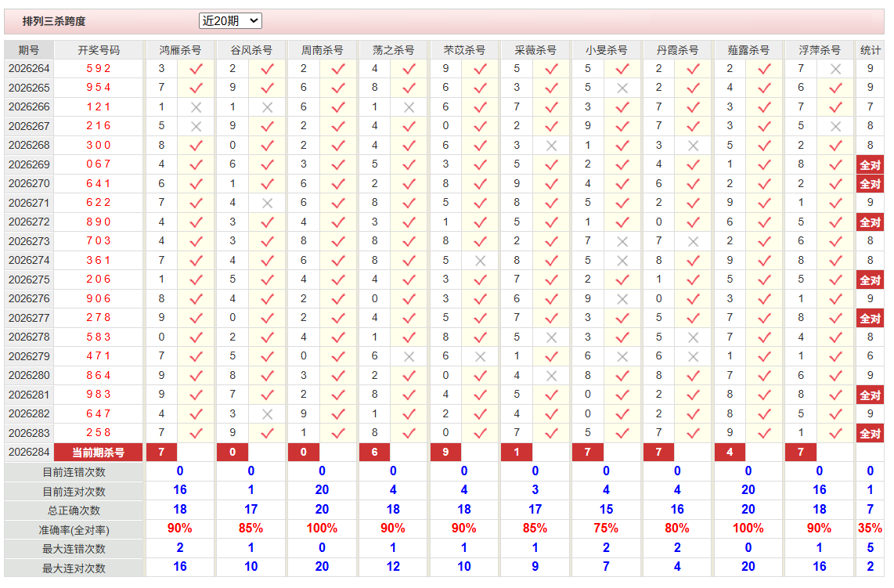Select the 鸿雁杀号 column header
This screenshot has height=588, width=894.
point(180,50)
